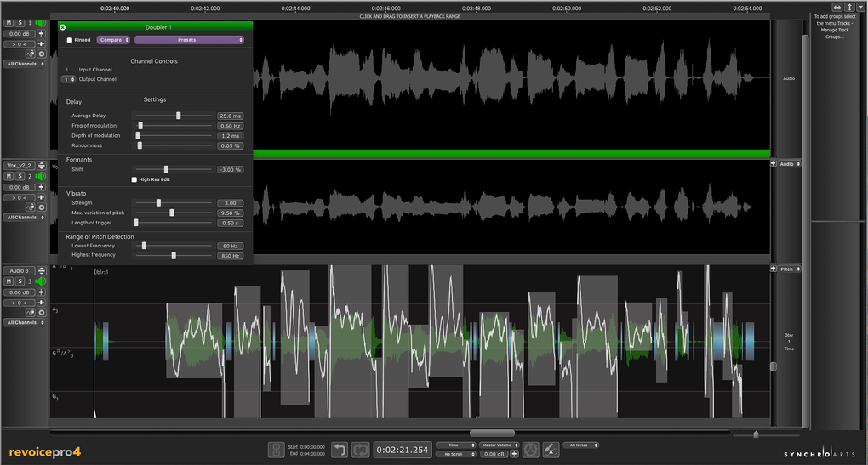Solo track 1 with the S button
Image resolution: width=868 pixels, height=465 pixels.
[x=20, y=23]
